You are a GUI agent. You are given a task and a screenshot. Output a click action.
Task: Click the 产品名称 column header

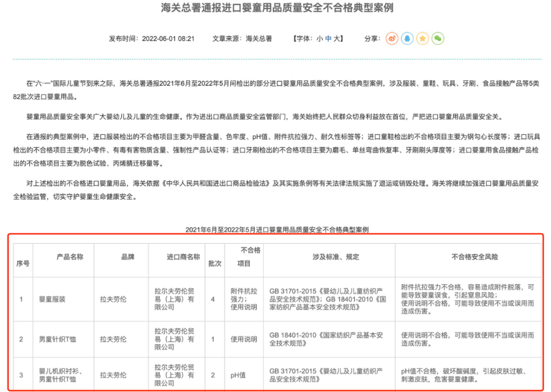[70, 257]
